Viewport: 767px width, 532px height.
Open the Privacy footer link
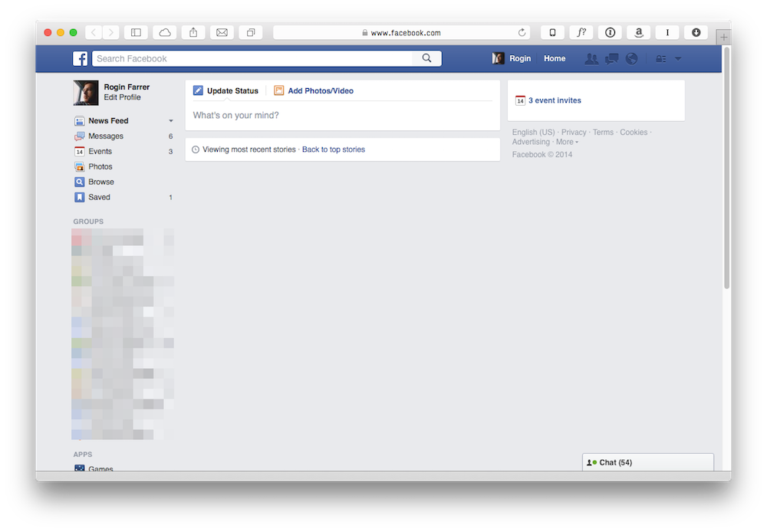click(x=574, y=132)
